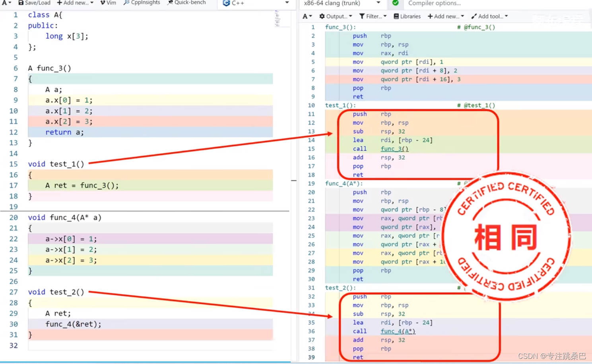
Task: Click the code minimap in editor
Action: tap(277, 18)
